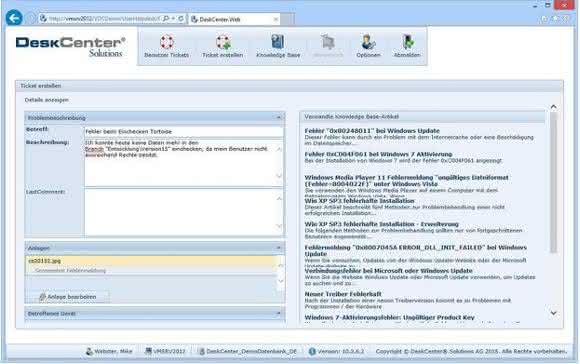
Task: Click the up arrow of the main page scrollbar
Action: click(x=553, y=107)
